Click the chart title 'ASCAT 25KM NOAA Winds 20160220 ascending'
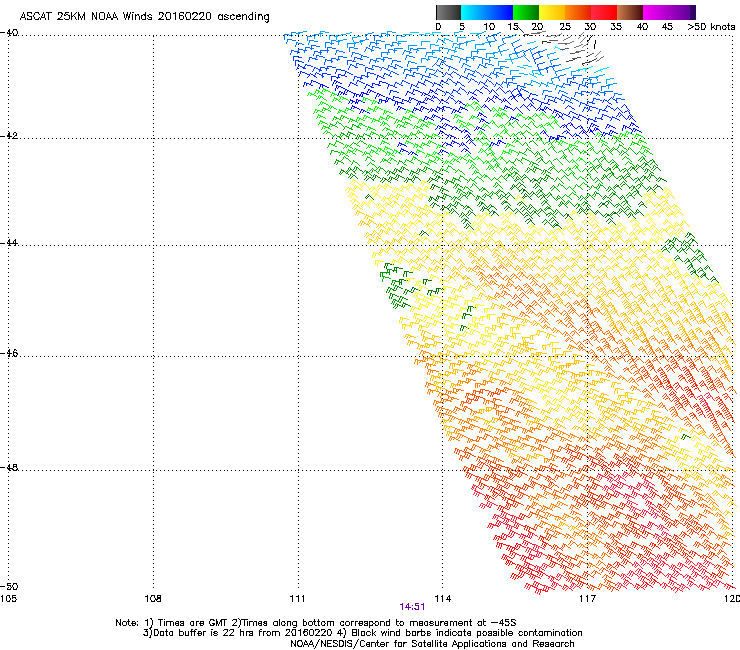Viewport: 740px width, 650px height. point(144,16)
